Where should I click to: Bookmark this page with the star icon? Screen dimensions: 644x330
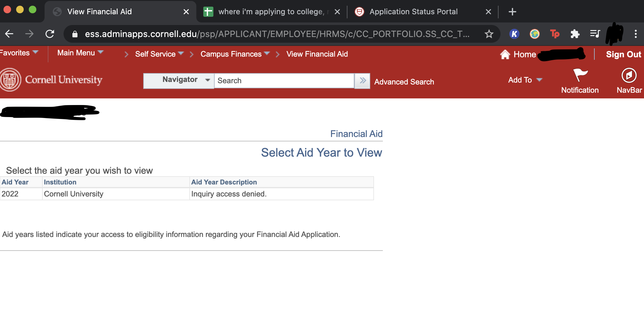pos(489,34)
